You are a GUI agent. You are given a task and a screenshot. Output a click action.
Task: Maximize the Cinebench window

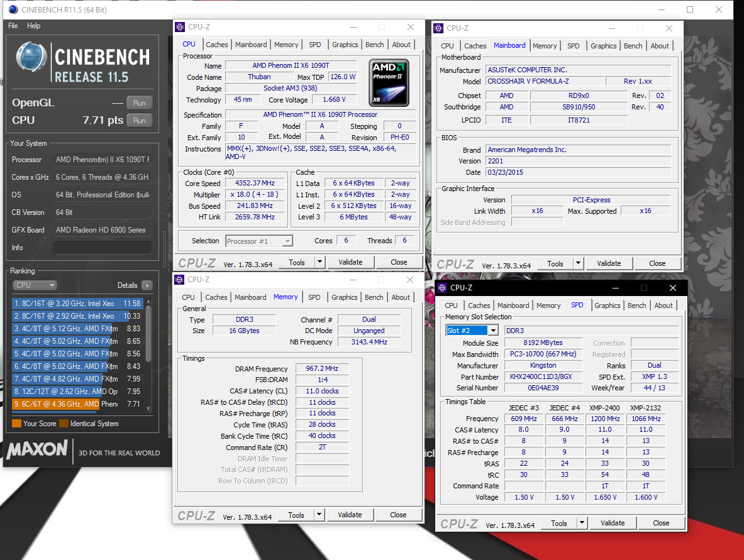pos(690,9)
